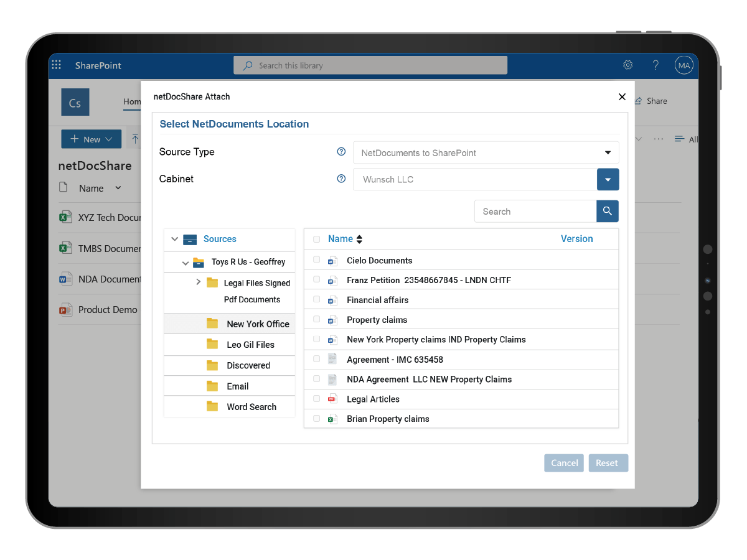Check the Brian Property claims checkbox
The image size is (747, 560).
(x=316, y=418)
